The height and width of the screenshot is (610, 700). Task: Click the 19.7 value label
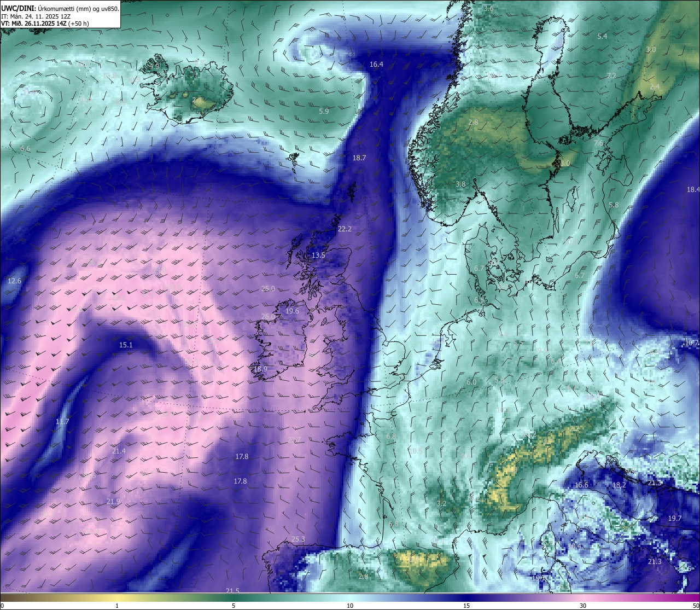675,518
